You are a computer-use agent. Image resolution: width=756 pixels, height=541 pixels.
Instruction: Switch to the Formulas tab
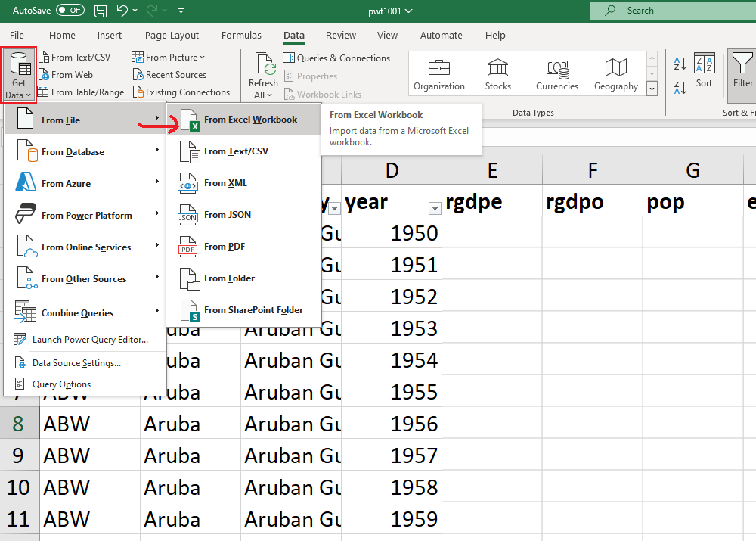[241, 36]
